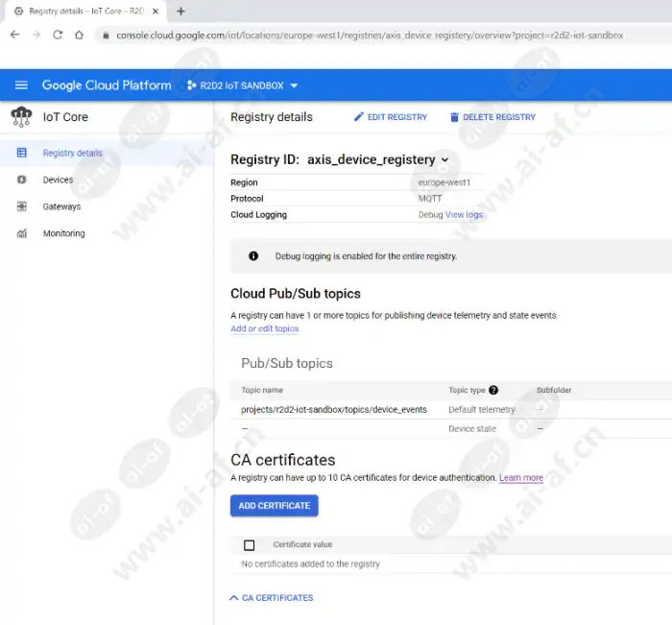The height and width of the screenshot is (625, 672).
Task: Open the R2D2 IoT SANDBOX project dropdown
Action: 243,85
